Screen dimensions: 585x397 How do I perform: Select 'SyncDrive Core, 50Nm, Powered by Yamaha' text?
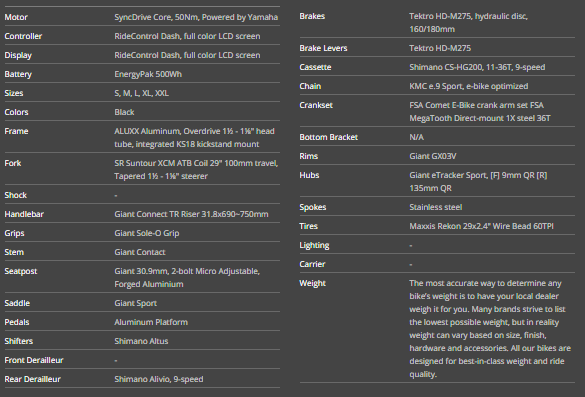pyautogui.click(x=196, y=17)
